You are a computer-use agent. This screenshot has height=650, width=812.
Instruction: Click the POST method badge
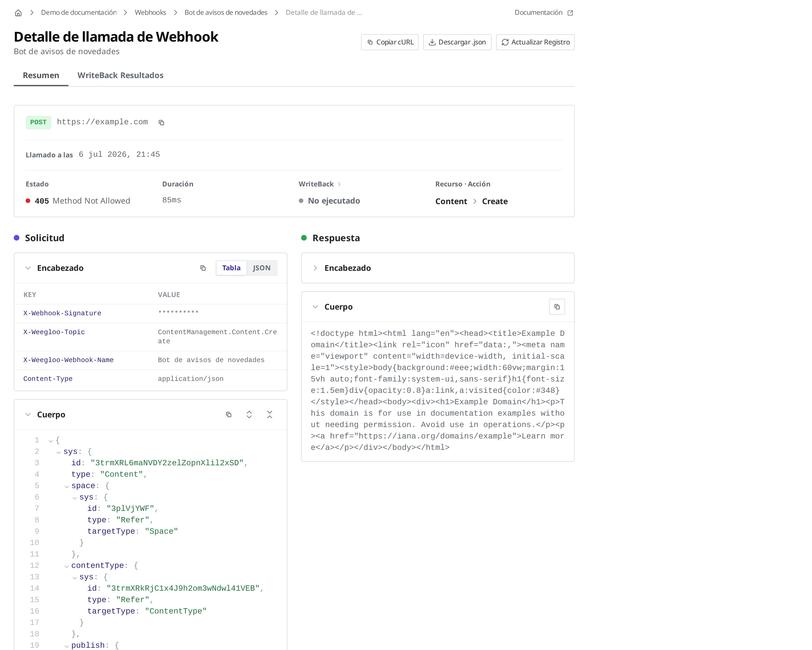(x=38, y=122)
